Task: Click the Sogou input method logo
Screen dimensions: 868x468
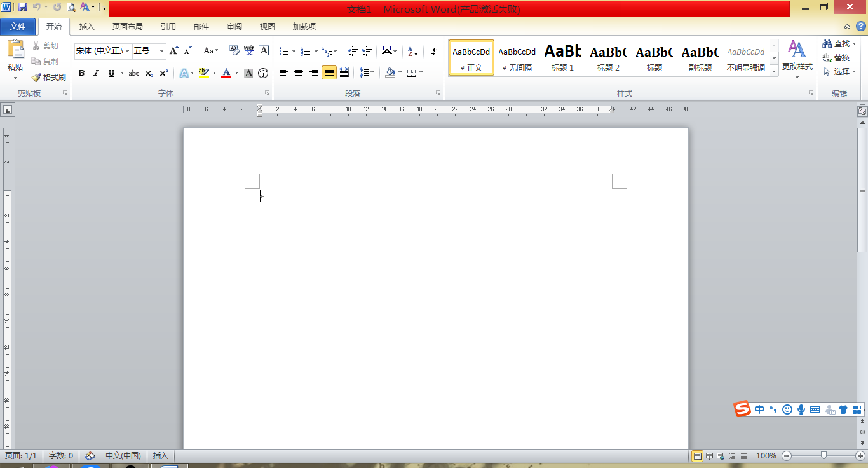Action: (x=742, y=410)
